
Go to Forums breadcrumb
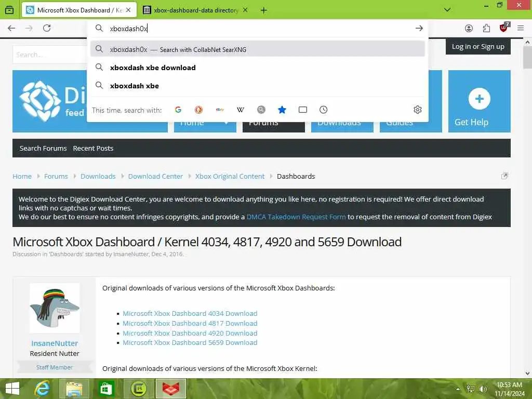pyautogui.click(x=56, y=176)
